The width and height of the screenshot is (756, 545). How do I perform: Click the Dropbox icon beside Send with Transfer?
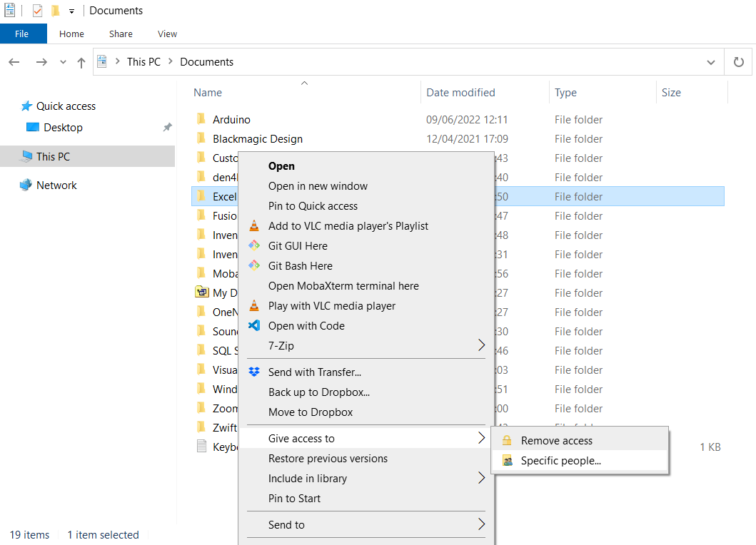point(254,372)
